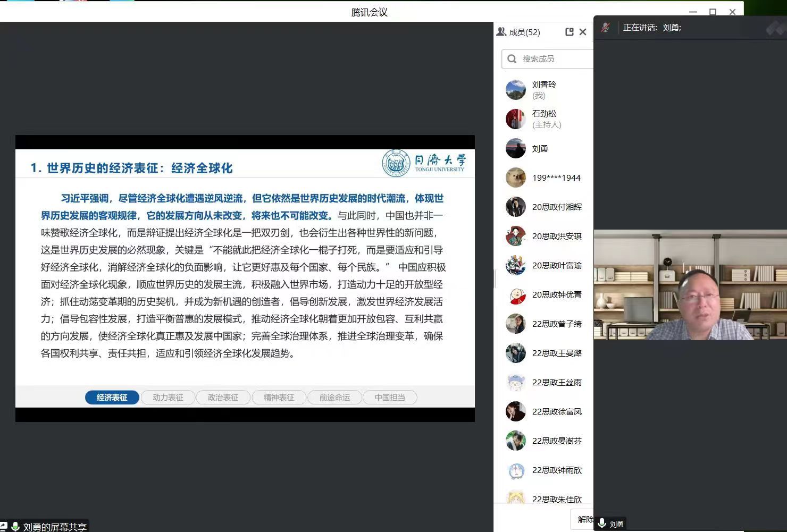Close the members panel
Viewport: 787px width, 532px height.
click(x=583, y=32)
